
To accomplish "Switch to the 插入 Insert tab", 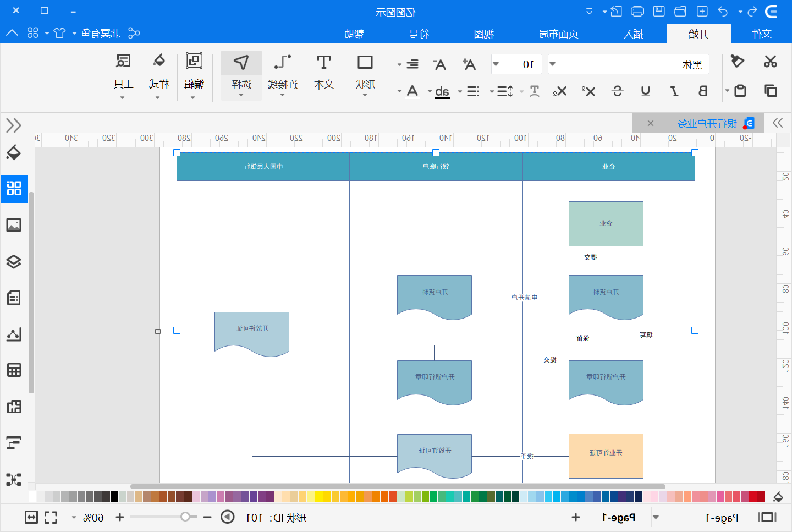I will 634,34.
